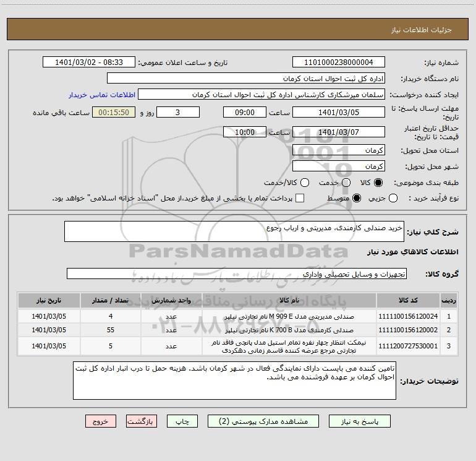This screenshot has height=461, width=476.
Task: Click product code 1111100156120024
Action: tap(408, 316)
